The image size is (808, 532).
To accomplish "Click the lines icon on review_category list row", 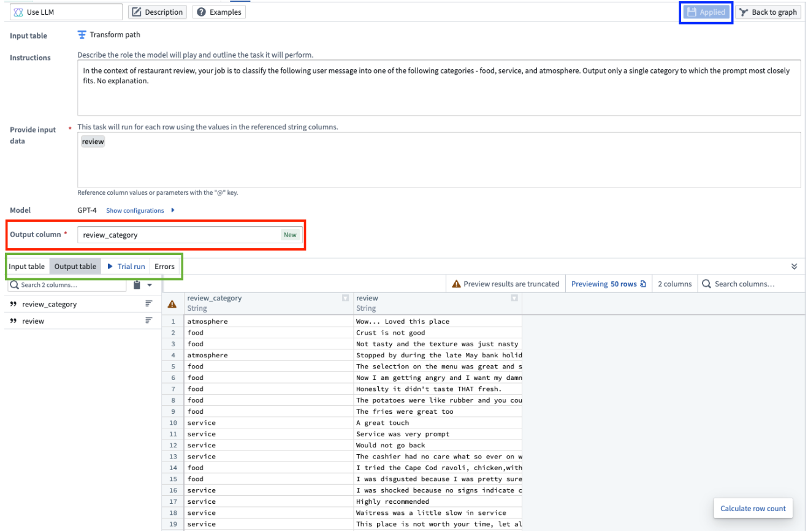I will [148, 304].
